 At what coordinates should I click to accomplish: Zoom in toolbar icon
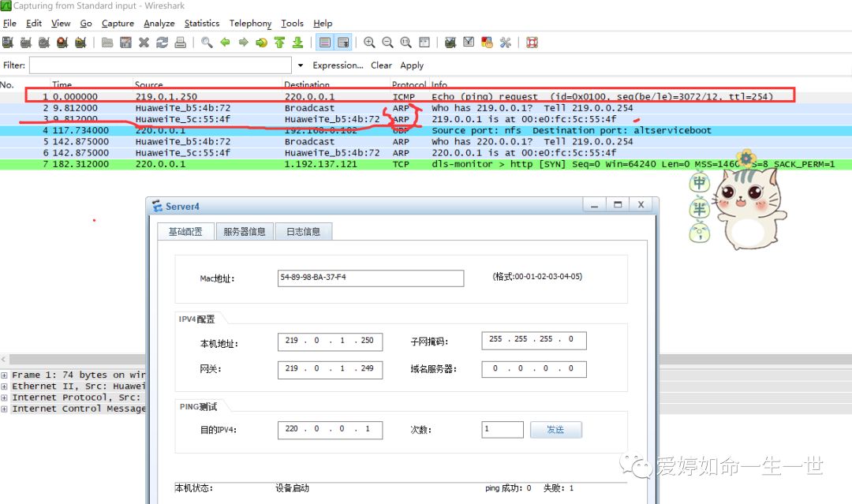tap(369, 43)
